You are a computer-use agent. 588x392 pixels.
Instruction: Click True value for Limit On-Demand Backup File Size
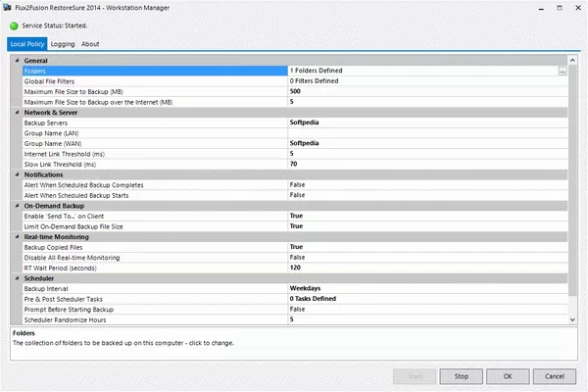[x=296, y=226]
